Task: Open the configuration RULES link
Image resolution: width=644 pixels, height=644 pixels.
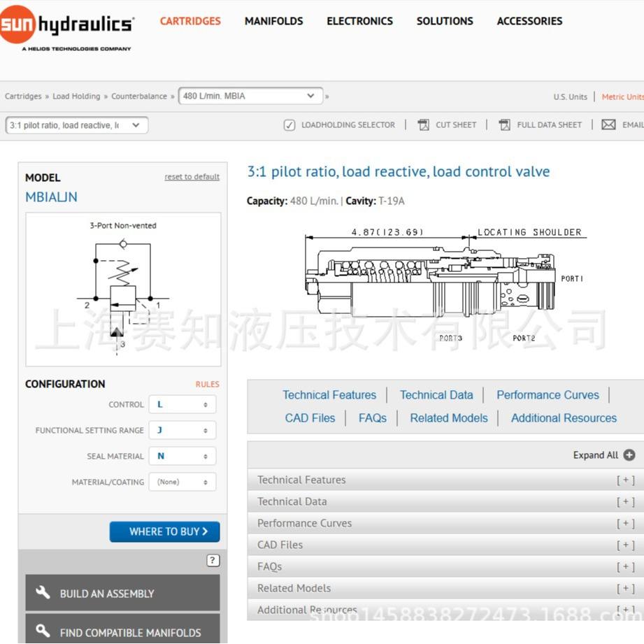Action: pos(208,385)
